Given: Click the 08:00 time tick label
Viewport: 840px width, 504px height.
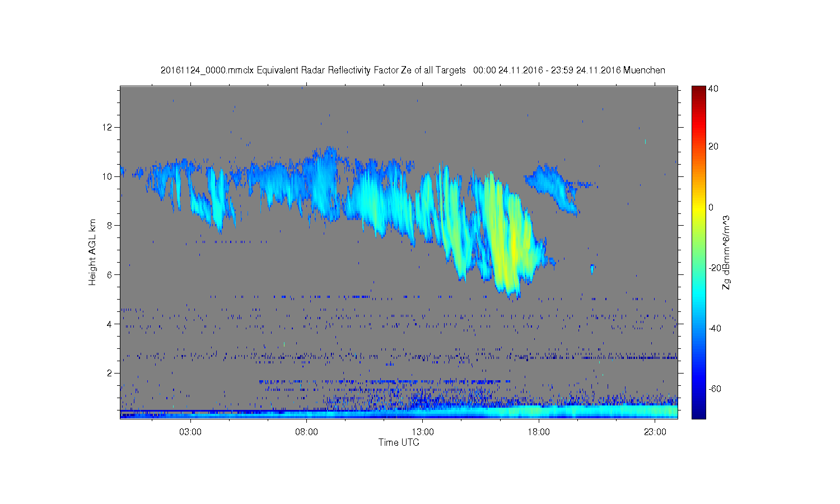Looking at the screenshot, I should pos(307,432).
